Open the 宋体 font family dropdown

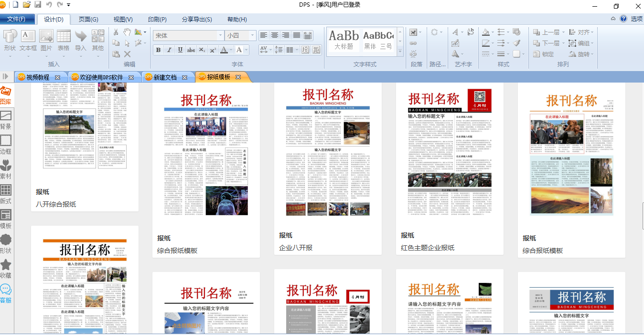point(220,35)
